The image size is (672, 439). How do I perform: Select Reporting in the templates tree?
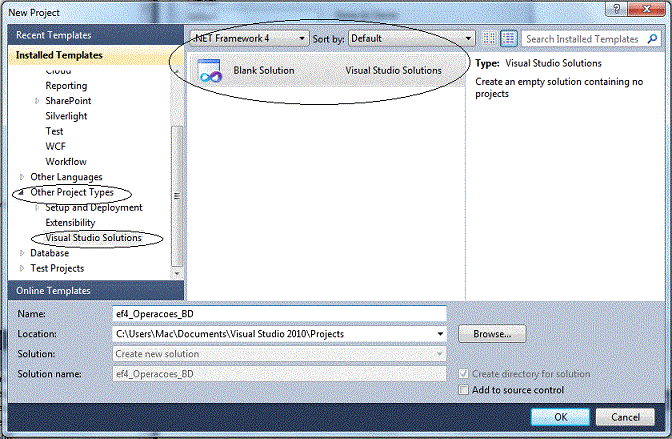pyautogui.click(x=66, y=86)
